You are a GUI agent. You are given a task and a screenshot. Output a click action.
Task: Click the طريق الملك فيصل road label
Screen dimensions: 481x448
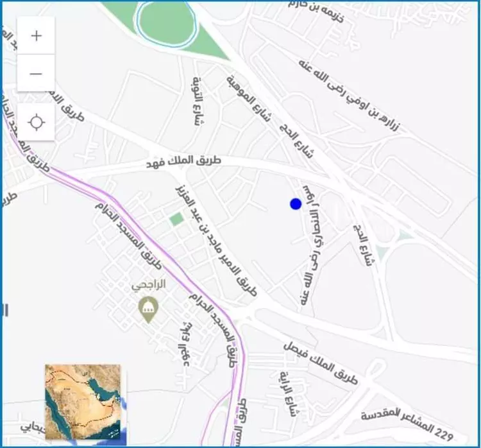[320, 363]
